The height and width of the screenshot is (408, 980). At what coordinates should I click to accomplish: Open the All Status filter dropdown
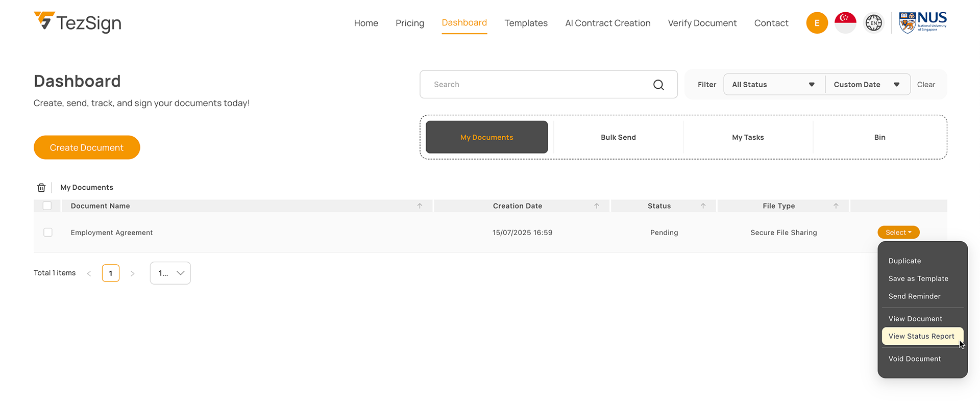coord(773,85)
